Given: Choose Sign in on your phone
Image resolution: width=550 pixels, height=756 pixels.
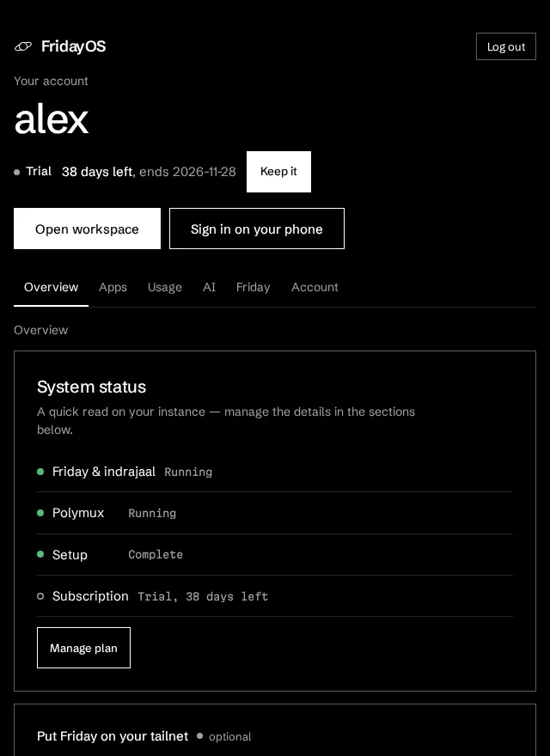Looking at the screenshot, I should click(257, 229).
